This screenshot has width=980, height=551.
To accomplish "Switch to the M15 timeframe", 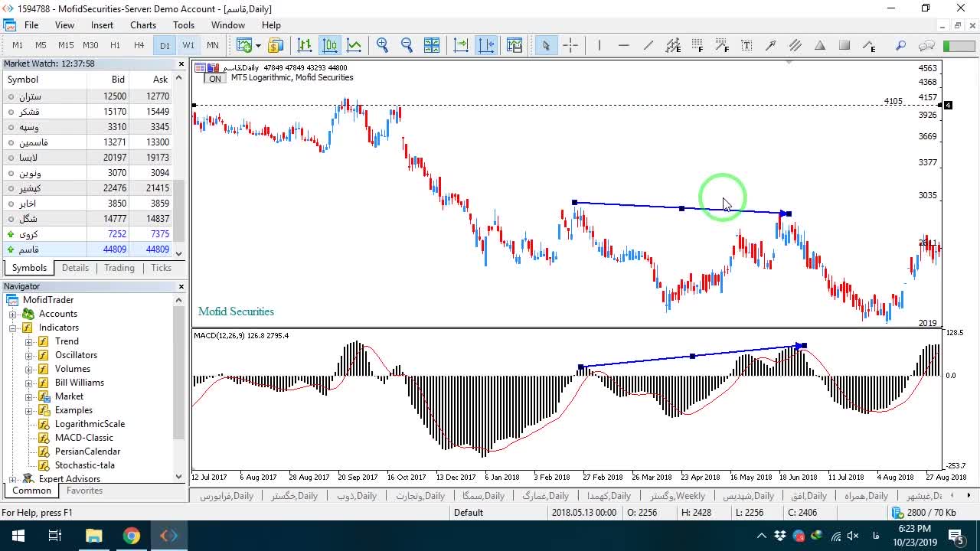I will tap(66, 46).
